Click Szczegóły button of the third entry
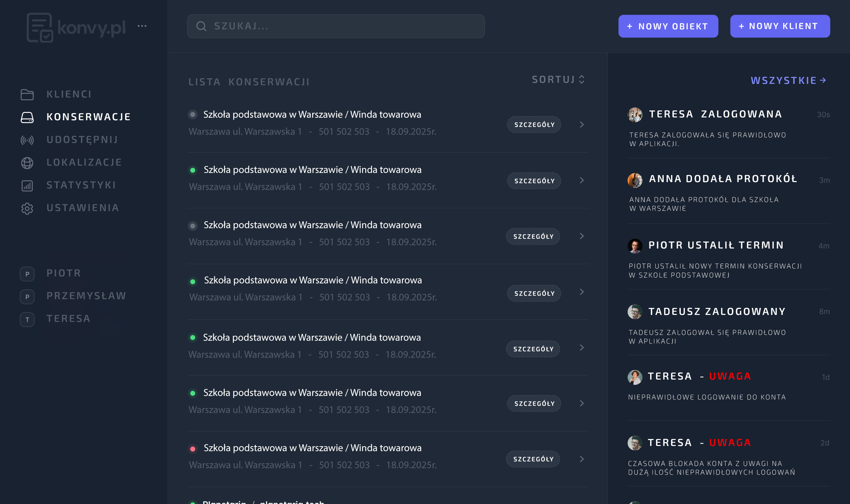The image size is (850, 504). click(533, 236)
